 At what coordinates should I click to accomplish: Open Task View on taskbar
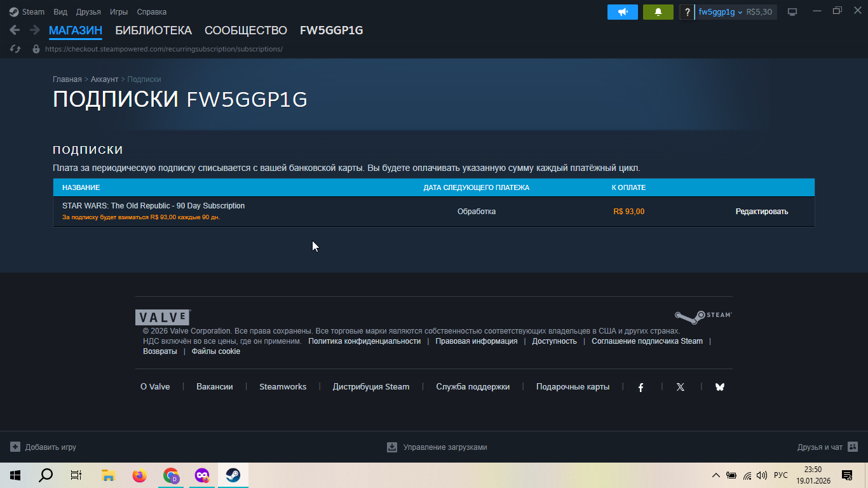click(76, 475)
